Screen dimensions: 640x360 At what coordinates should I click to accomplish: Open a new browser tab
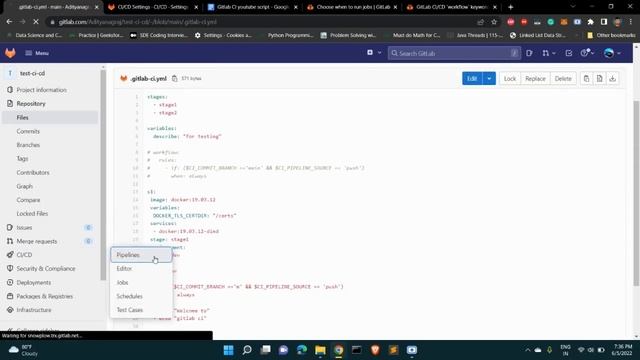coord(511,7)
